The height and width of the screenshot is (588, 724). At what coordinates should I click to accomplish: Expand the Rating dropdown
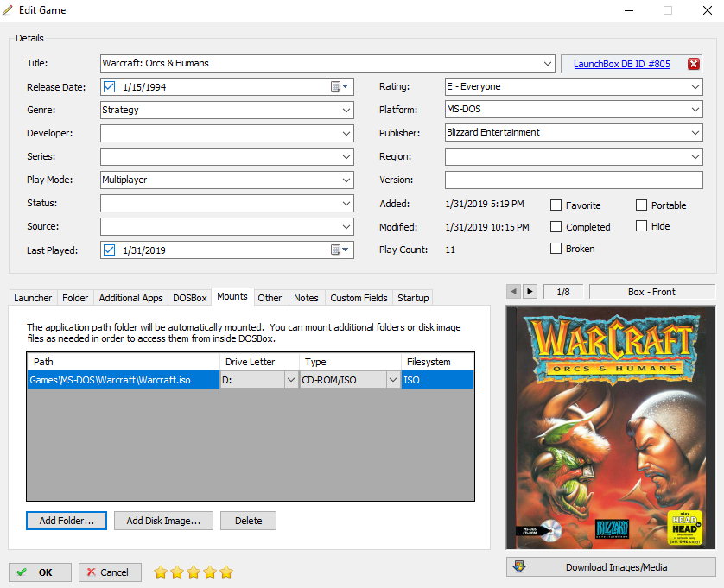tap(695, 86)
